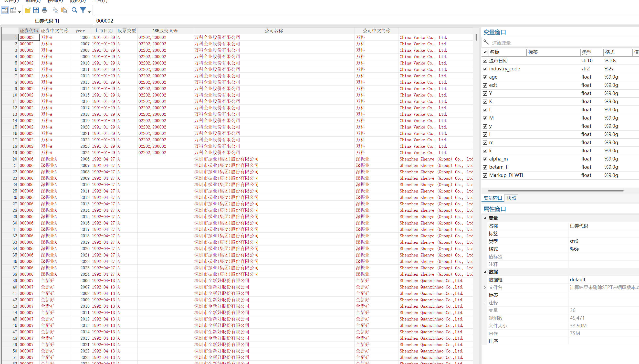Viewport: 639px width, 364px height.
Task: Switch to the 快照 tab
Action: click(511, 198)
